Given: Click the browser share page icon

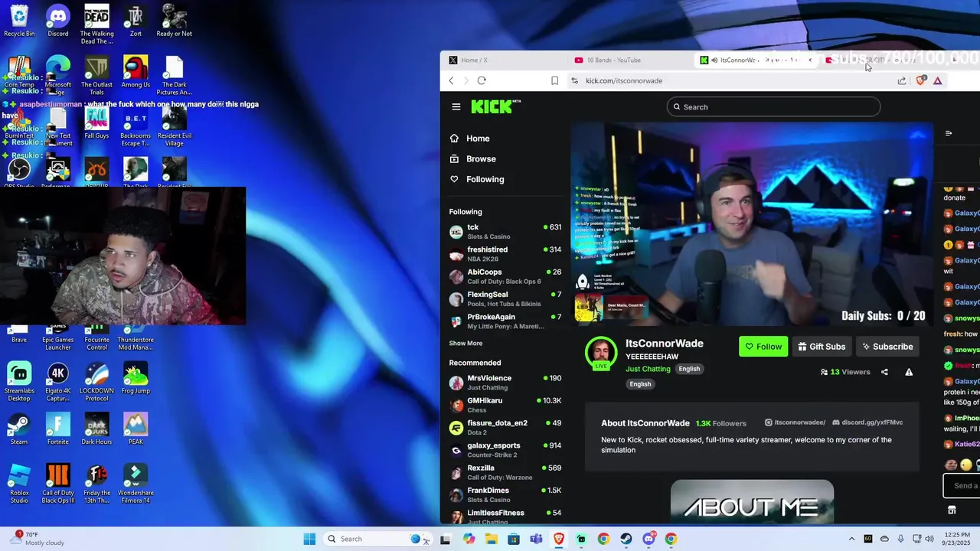Looking at the screenshot, I should click(902, 80).
